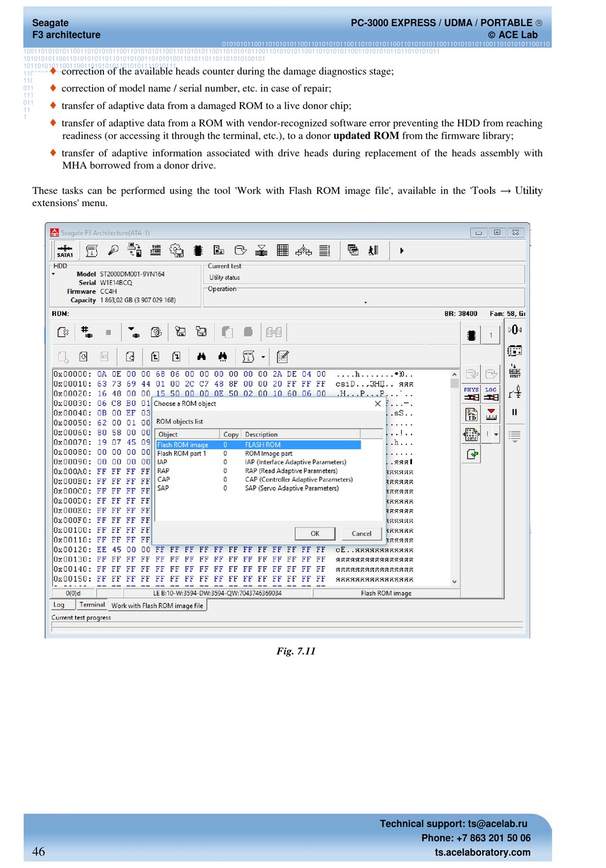Screen dimensions: 606x868
Task: Click the 0 counter icon in right strip
Action: click(515, 329)
